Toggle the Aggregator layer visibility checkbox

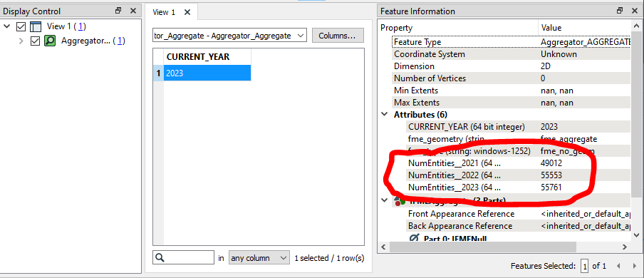click(x=36, y=41)
